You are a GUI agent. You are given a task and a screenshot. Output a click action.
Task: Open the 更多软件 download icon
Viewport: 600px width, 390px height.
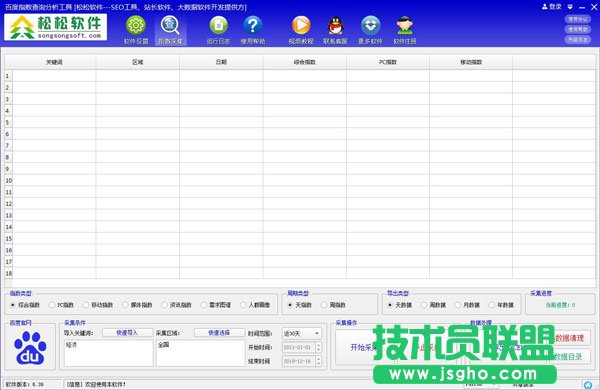[x=370, y=26]
